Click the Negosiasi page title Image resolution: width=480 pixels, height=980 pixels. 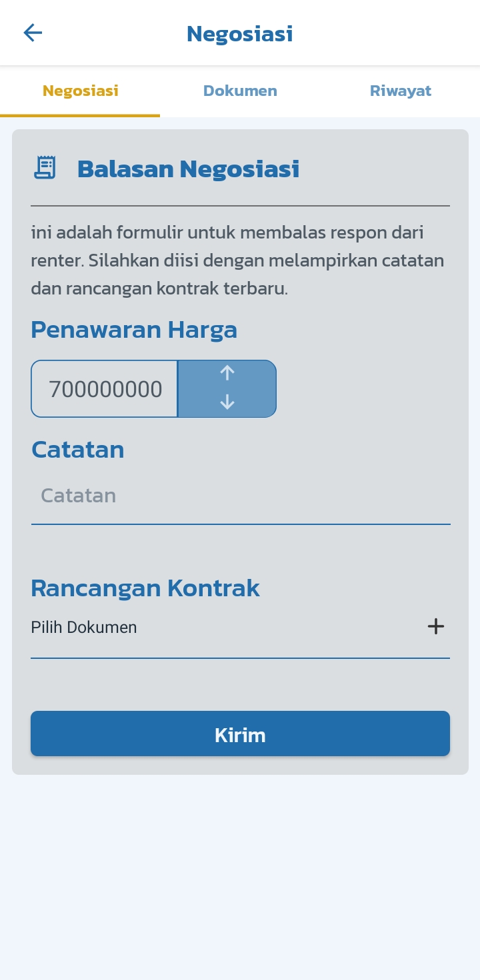click(240, 33)
